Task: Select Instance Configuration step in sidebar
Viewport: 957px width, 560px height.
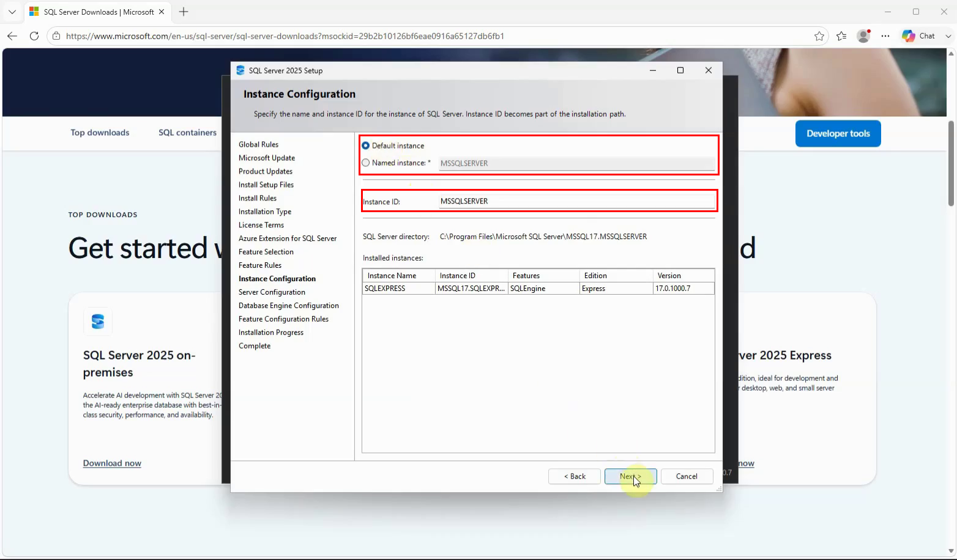Action: tap(277, 279)
